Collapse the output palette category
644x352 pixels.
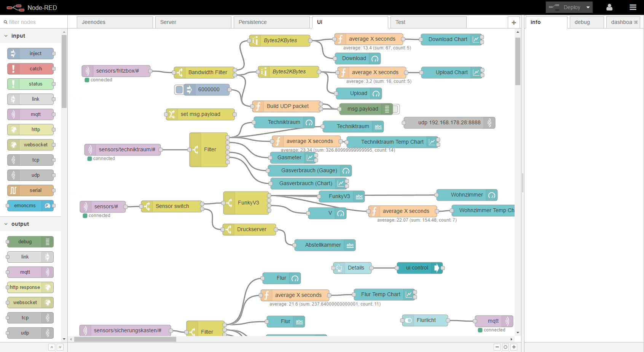(x=6, y=224)
